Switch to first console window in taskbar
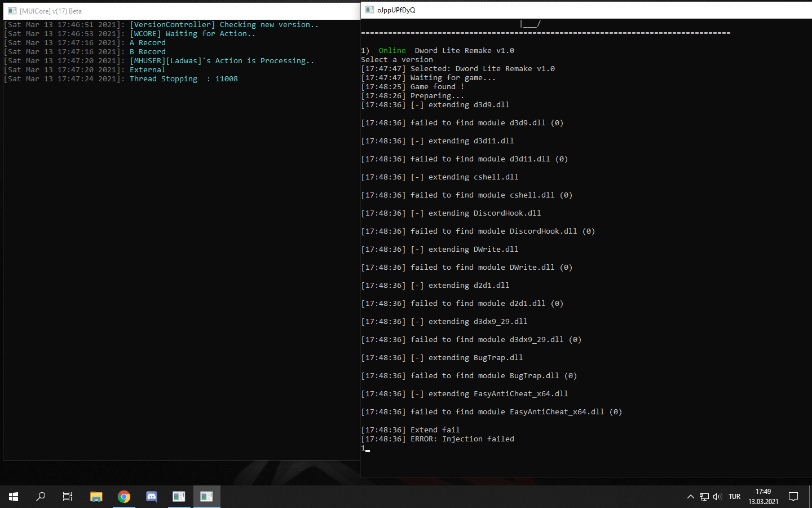This screenshot has width=812, height=508. tap(179, 497)
